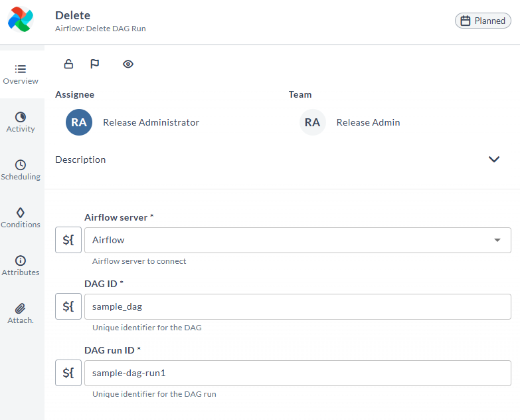
Task: Click the Airflow server to connect hint
Action: (x=139, y=261)
